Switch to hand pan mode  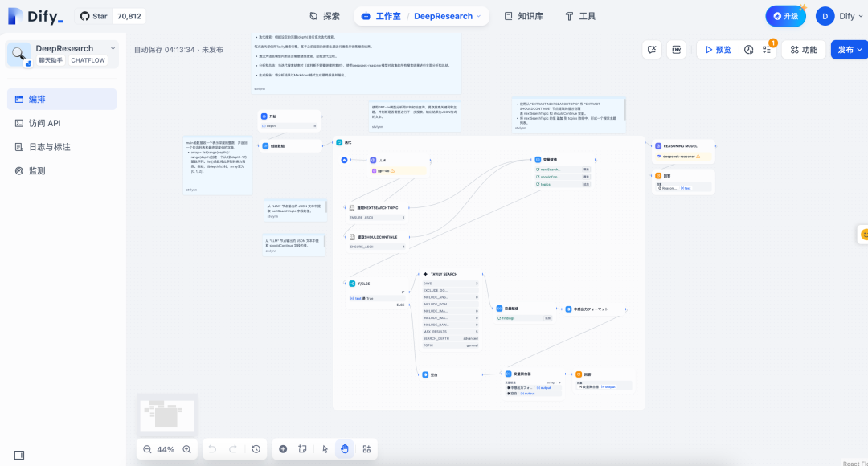click(345, 449)
